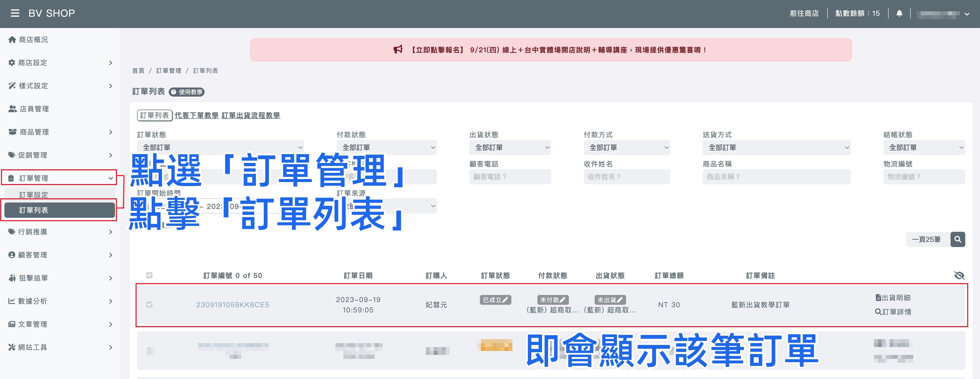980x379 pixels.
Task: Open 付款方式 filter dropdown
Action: point(627,147)
